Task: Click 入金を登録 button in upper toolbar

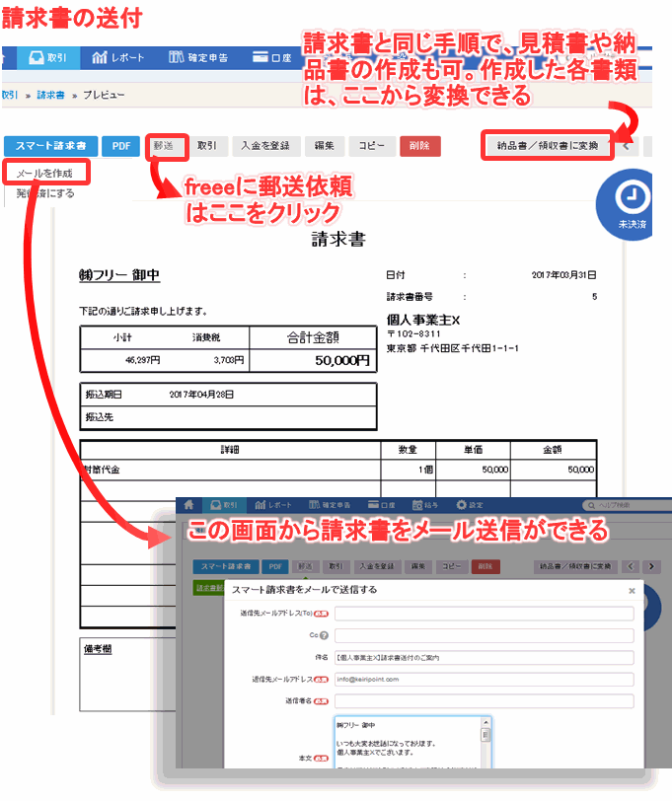Action: point(265,146)
